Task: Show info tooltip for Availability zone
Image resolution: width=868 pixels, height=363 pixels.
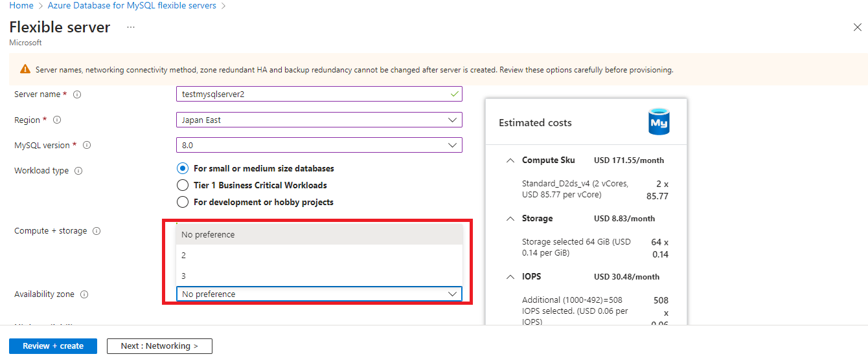Action: coord(84,294)
